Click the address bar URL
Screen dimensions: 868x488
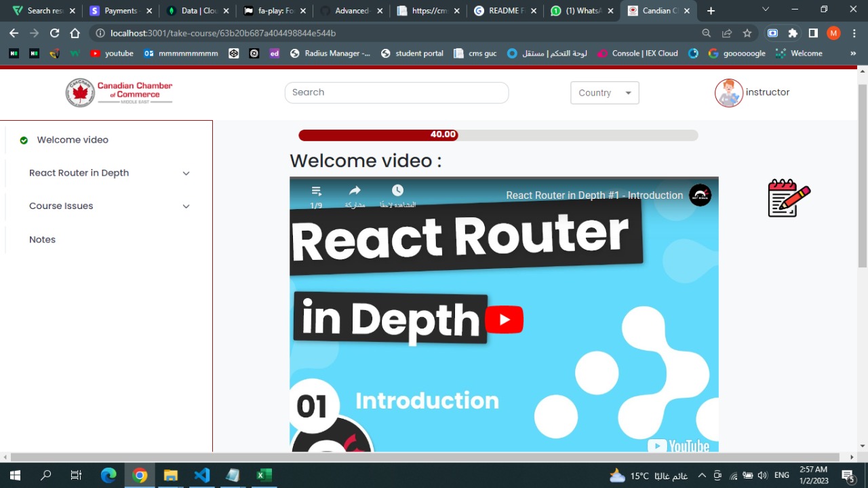point(223,33)
